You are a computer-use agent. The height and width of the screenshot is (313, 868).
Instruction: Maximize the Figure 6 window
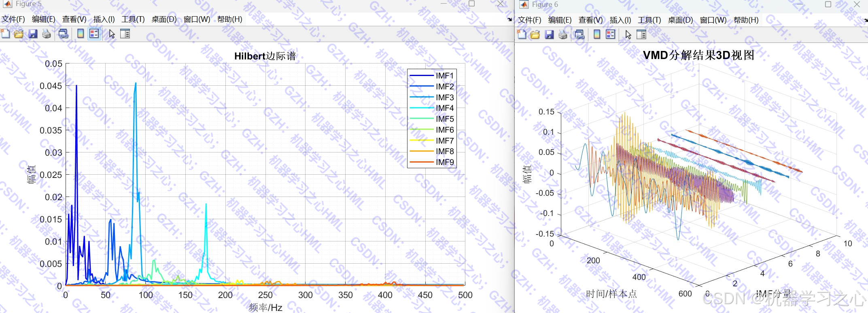pos(828,4)
